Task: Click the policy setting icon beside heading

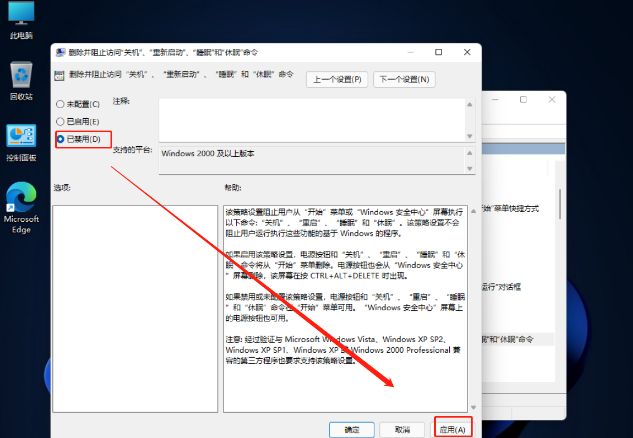Action: (59, 75)
